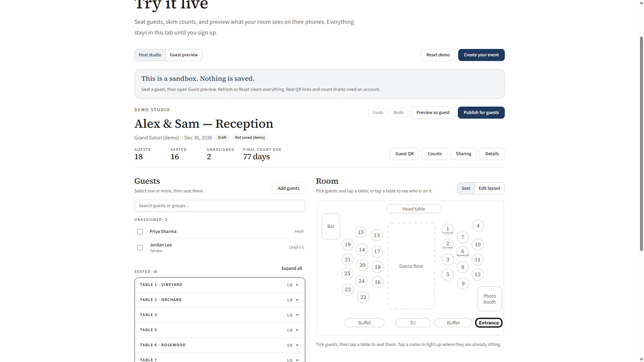644x362 pixels.
Task: Expand Table 2 Orchard seated row
Action: [220, 300]
